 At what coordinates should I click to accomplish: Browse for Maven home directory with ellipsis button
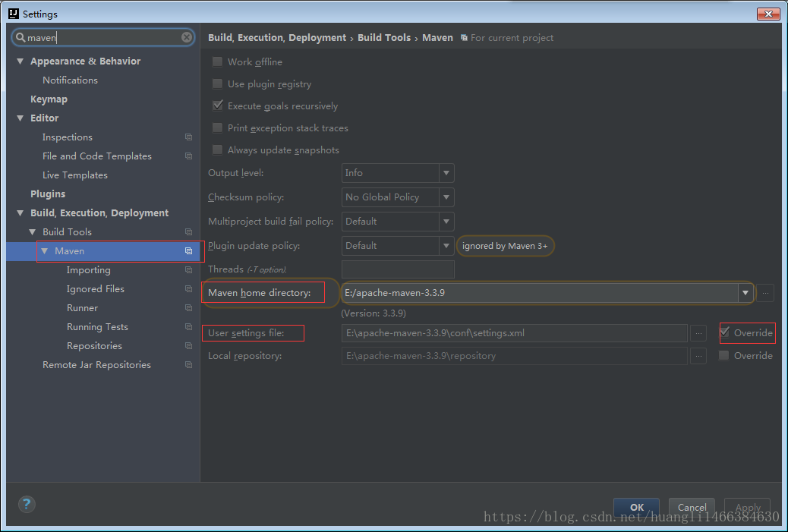coord(765,293)
